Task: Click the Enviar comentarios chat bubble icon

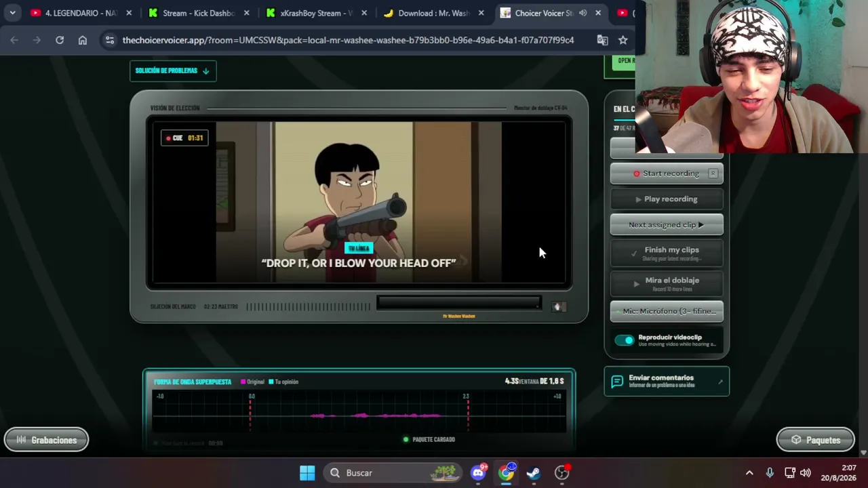Action: pyautogui.click(x=617, y=382)
